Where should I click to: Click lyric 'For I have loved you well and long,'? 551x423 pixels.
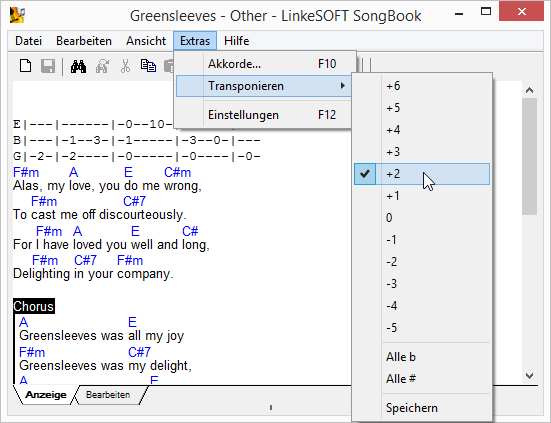click(x=111, y=245)
